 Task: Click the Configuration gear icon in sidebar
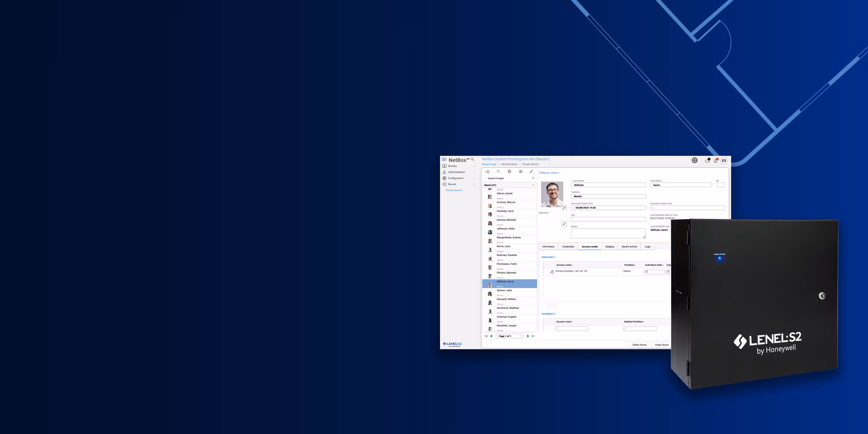tap(445, 178)
